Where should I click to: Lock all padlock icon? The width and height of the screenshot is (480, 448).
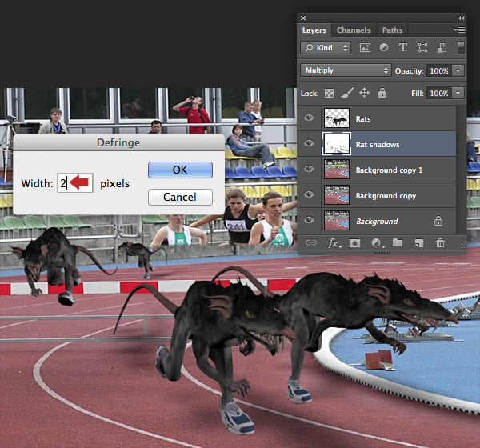382,93
